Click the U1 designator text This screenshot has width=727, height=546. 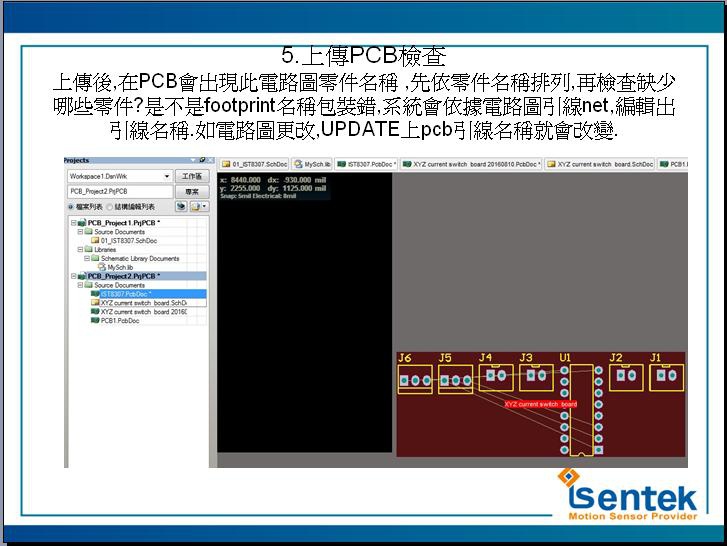565,357
